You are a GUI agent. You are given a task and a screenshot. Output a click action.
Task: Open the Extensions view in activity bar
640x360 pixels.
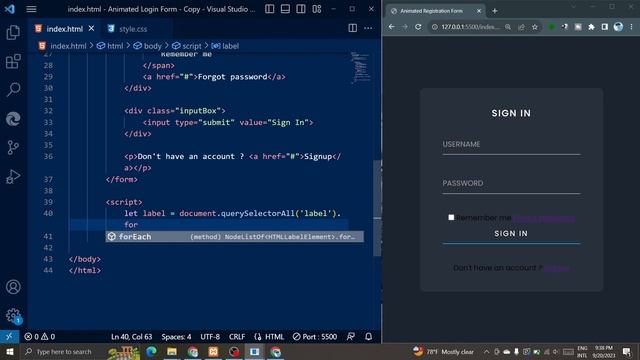(x=13, y=62)
